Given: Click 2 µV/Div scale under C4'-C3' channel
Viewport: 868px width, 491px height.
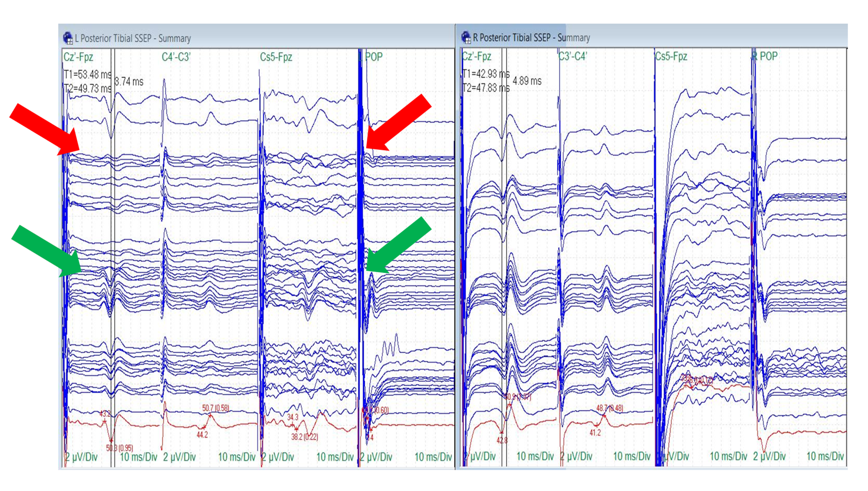Looking at the screenshot, I should 179,457.
